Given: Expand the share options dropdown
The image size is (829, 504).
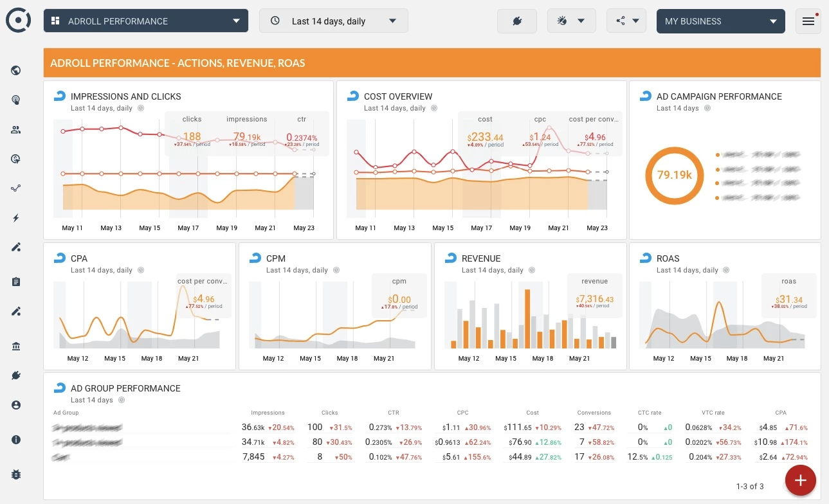Looking at the screenshot, I should click(626, 21).
